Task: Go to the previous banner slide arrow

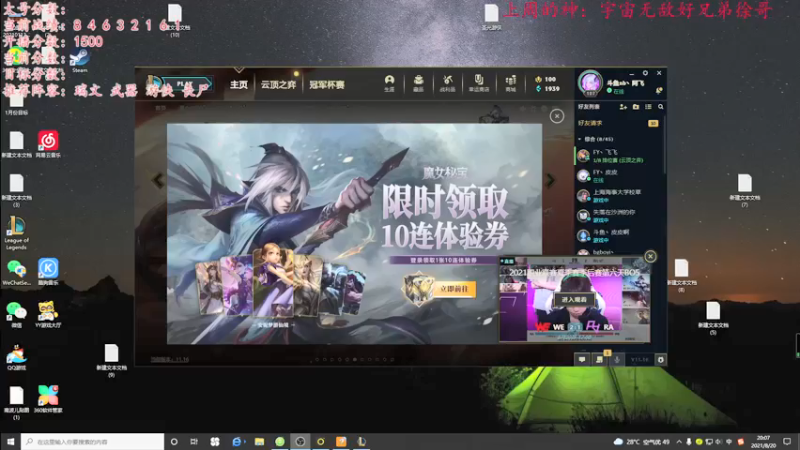Action: (x=158, y=180)
